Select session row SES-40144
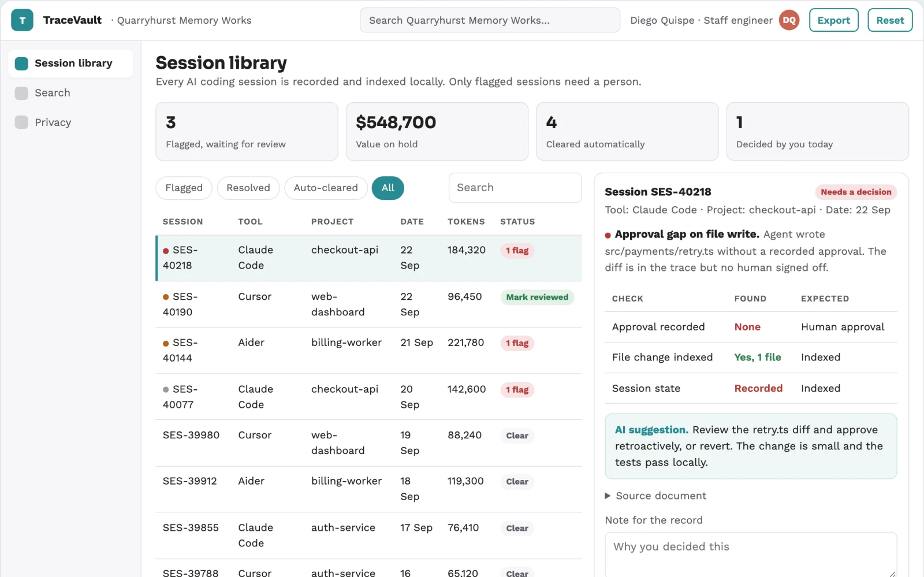Screen dimensions: 924x577 point(369,351)
